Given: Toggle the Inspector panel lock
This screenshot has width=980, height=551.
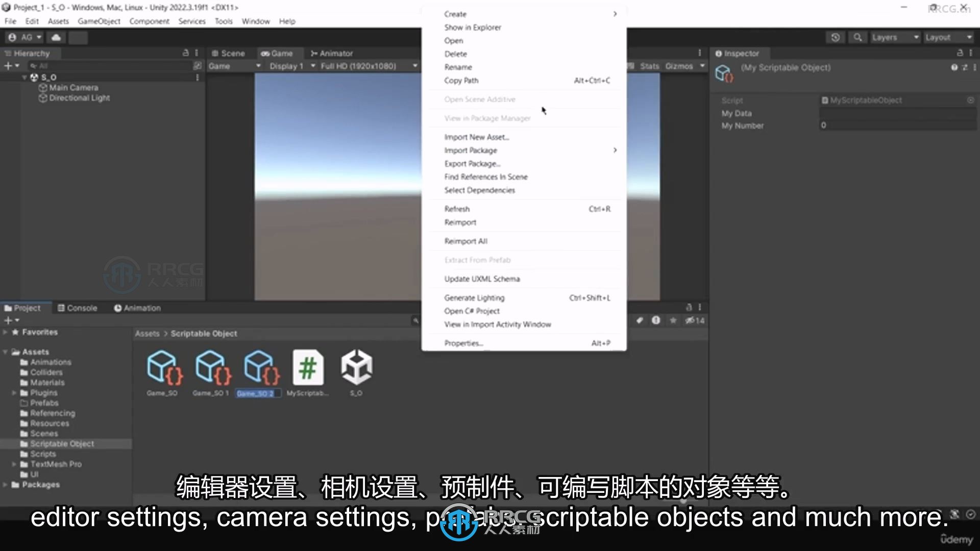Looking at the screenshot, I should click(x=960, y=53).
